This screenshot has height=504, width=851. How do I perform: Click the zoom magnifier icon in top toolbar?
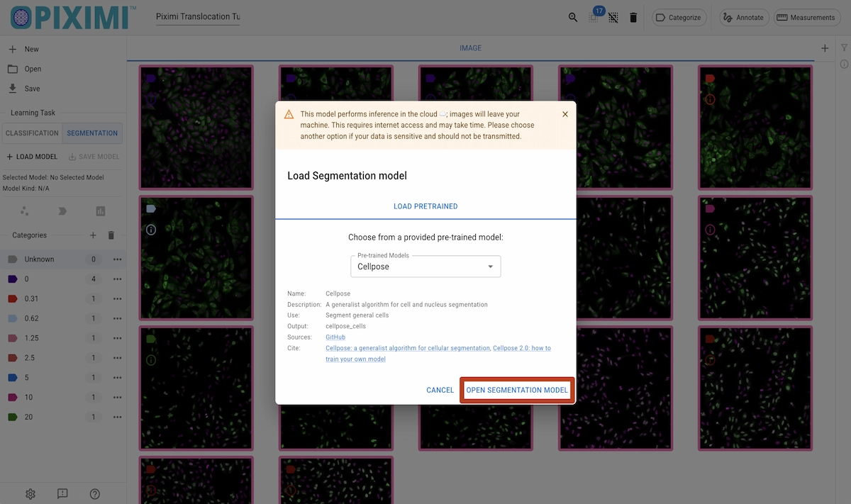click(573, 18)
